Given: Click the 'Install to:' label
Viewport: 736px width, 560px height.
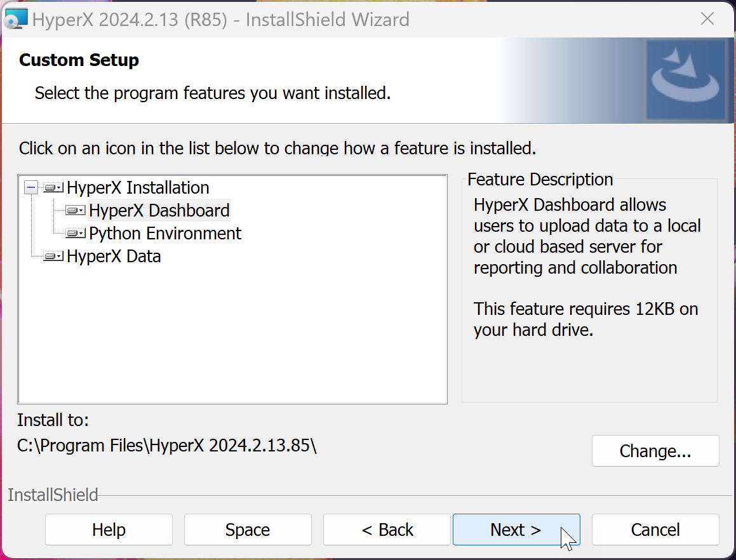Looking at the screenshot, I should pos(53,420).
